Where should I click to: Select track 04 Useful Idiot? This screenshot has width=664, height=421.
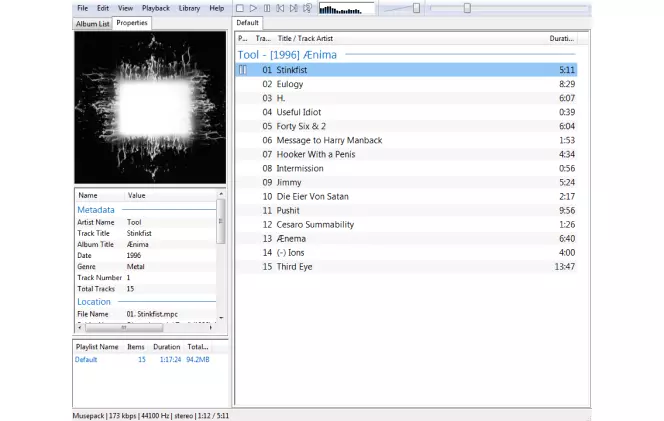click(x=406, y=112)
